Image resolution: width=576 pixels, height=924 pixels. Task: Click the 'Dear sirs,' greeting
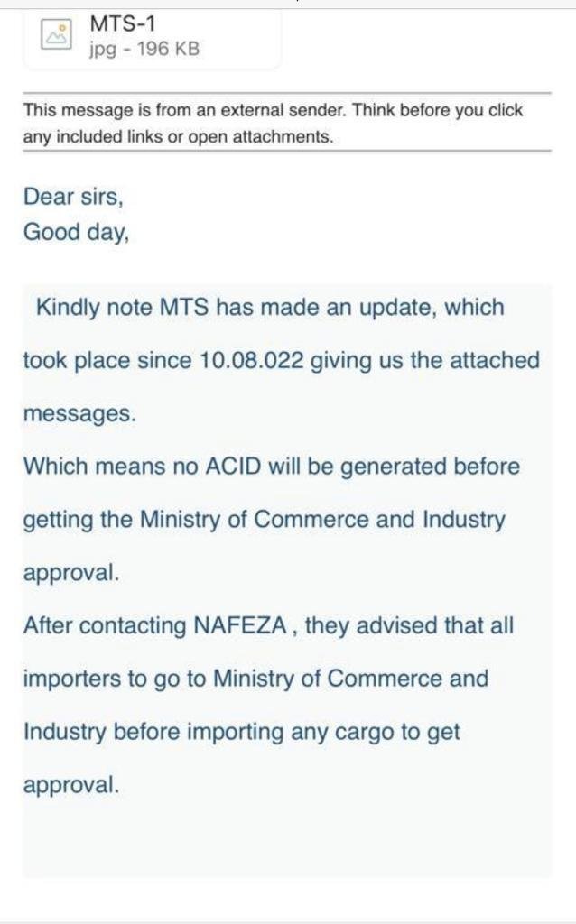tap(73, 196)
